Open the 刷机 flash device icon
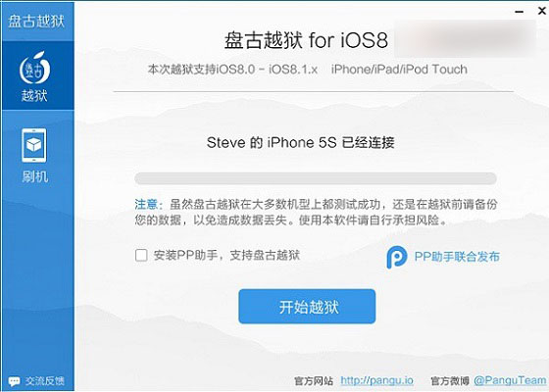The width and height of the screenshot is (549, 392). click(34, 145)
